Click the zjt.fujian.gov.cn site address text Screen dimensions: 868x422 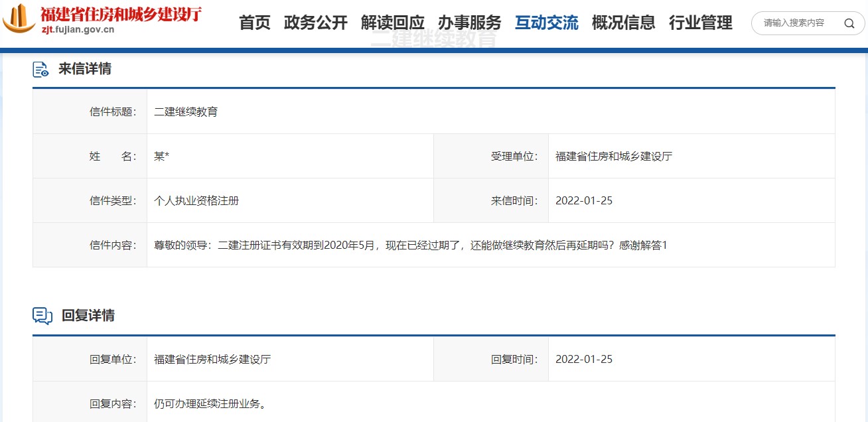tap(78, 29)
